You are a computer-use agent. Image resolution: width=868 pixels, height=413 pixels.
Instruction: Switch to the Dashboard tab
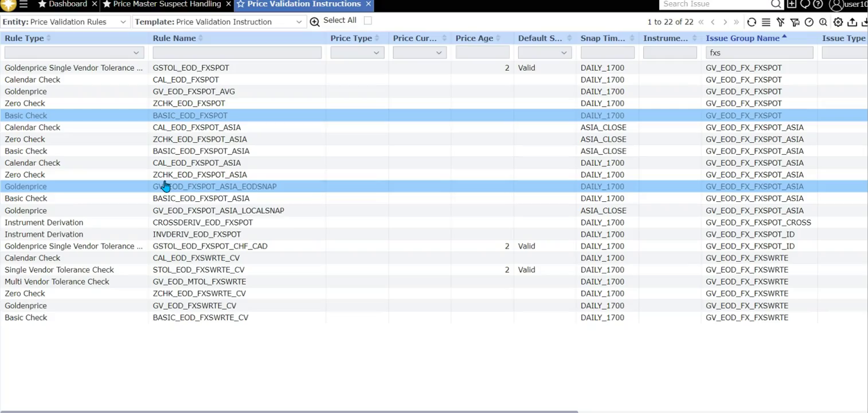click(x=68, y=4)
